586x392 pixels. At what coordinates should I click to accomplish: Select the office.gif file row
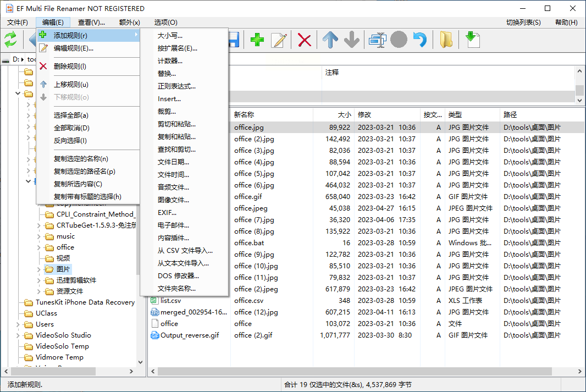click(x=248, y=197)
